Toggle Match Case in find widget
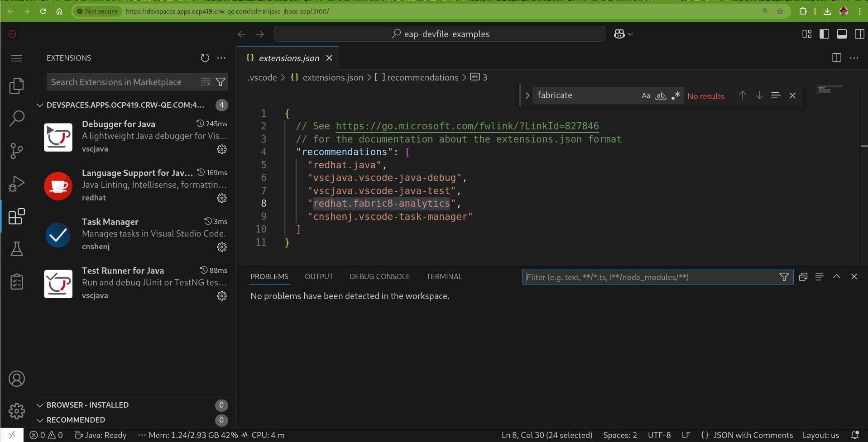868x442 pixels. (x=646, y=95)
